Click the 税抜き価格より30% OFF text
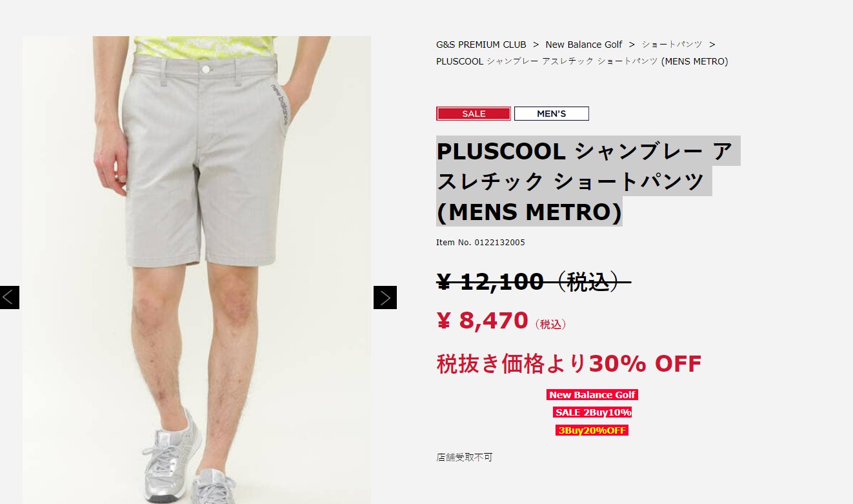853x504 pixels. pyautogui.click(x=568, y=364)
